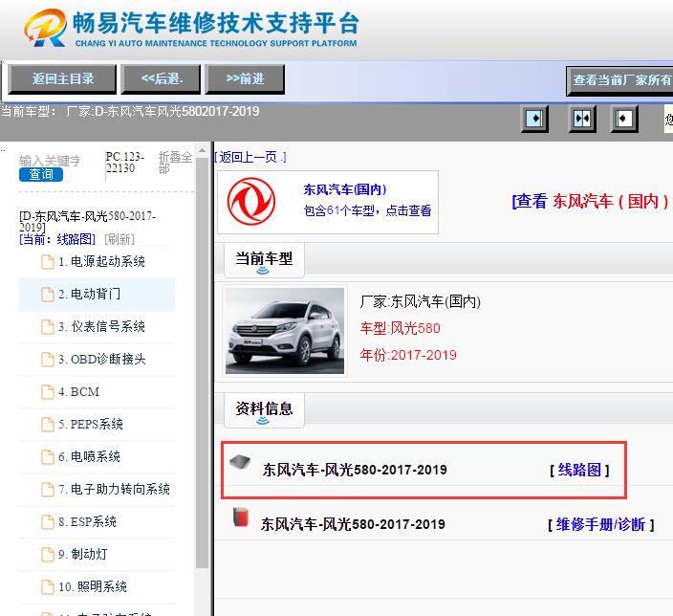Click the Dongfeng red logo icon
This screenshot has width=673, height=616.
click(x=251, y=202)
